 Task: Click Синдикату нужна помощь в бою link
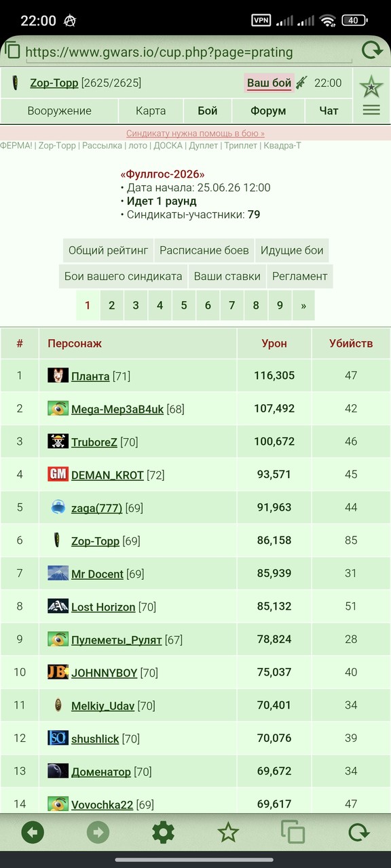[195, 134]
